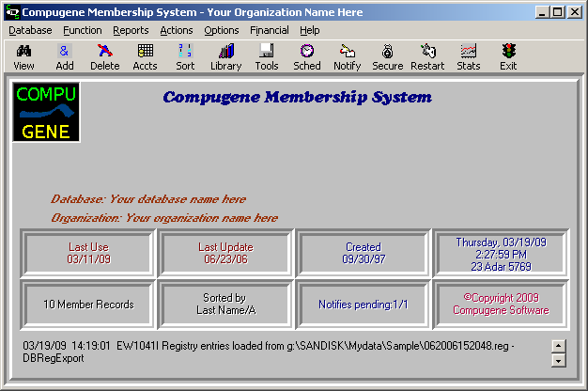Click the Created 09/30/97 panel
The image size is (588, 391).
[364, 253]
